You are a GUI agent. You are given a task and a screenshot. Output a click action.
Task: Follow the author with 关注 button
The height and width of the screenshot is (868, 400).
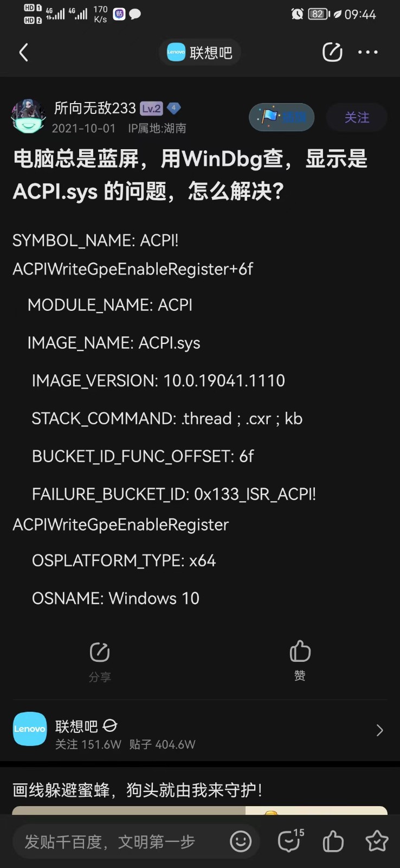pos(357,117)
